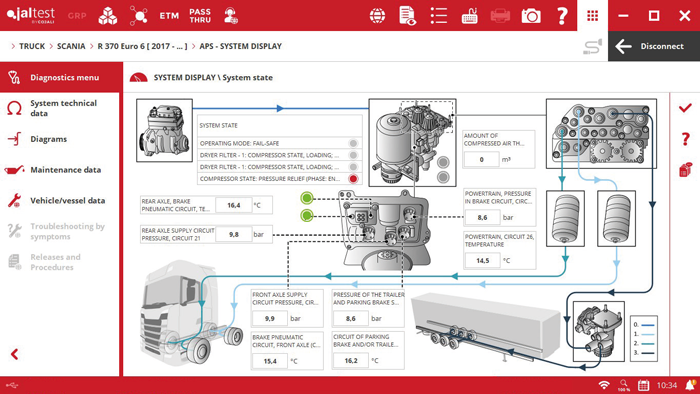Collapse the sidebar with the back chevron
700x394 pixels.
point(15,354)
